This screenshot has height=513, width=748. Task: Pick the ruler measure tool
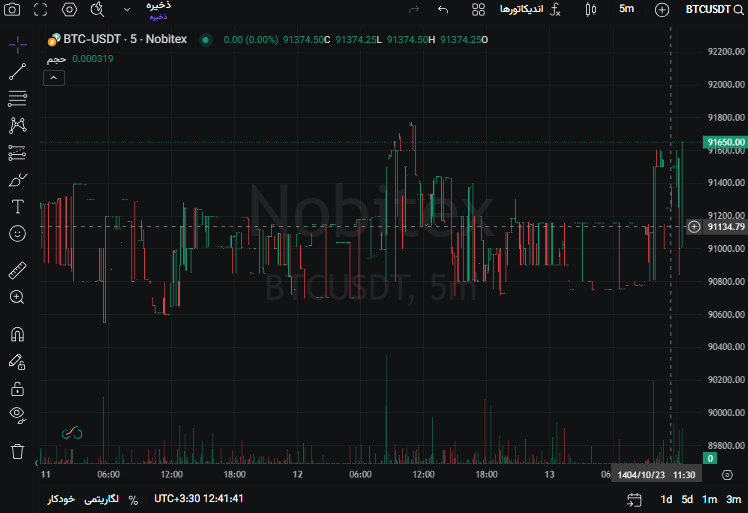tap(17, 270)
